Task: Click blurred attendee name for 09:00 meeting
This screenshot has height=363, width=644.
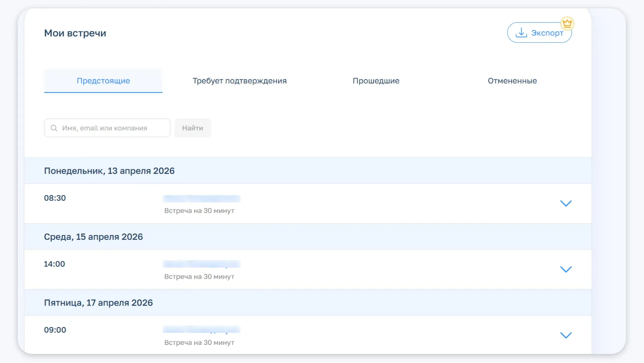Action: (202, 329)
